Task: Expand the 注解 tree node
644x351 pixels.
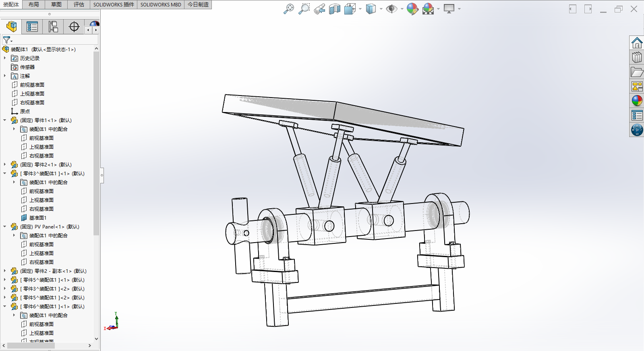Action: [x=5, y=76]
